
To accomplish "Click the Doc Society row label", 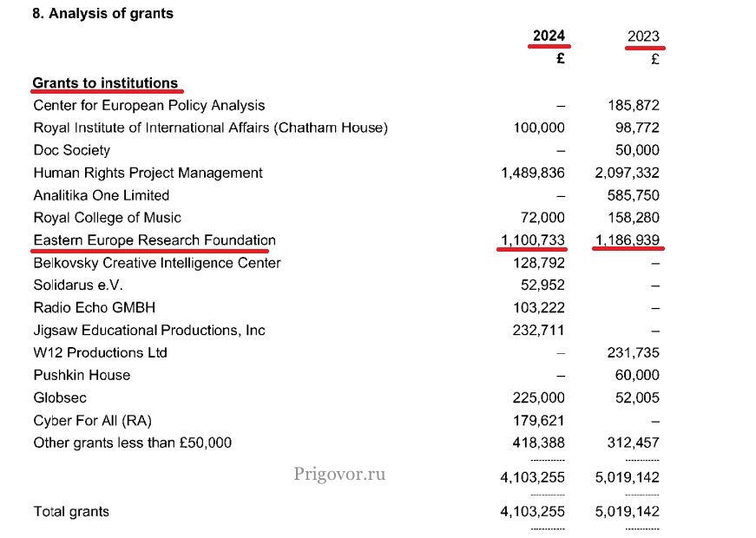I will pyautogui.click(x=72, y=150).
